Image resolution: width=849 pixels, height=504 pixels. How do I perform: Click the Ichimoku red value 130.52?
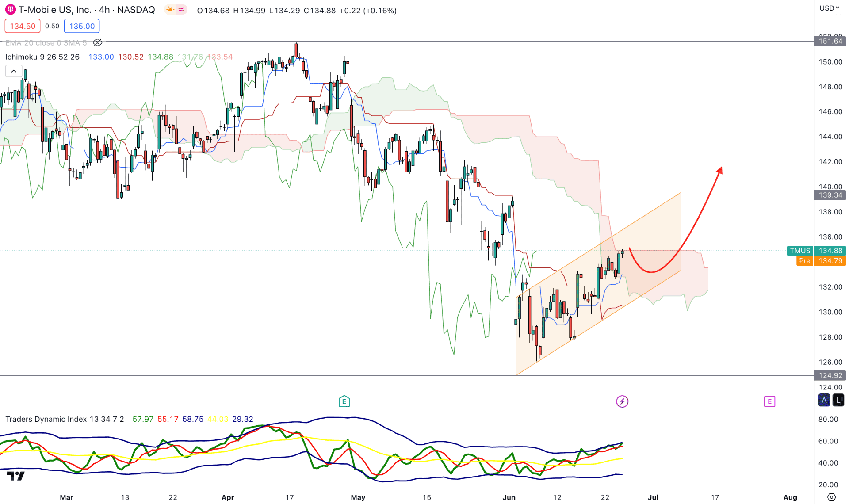coord(131,57)
